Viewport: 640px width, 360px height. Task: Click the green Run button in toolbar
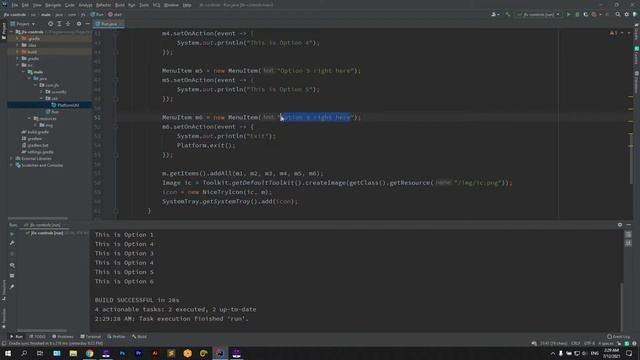pyautogui.click(x=569, y=14)
